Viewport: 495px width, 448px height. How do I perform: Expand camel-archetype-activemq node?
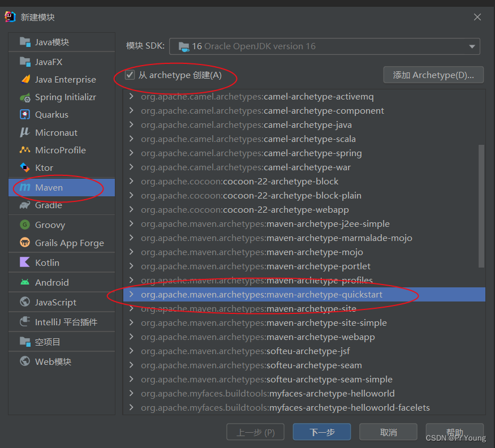(131, 96)
